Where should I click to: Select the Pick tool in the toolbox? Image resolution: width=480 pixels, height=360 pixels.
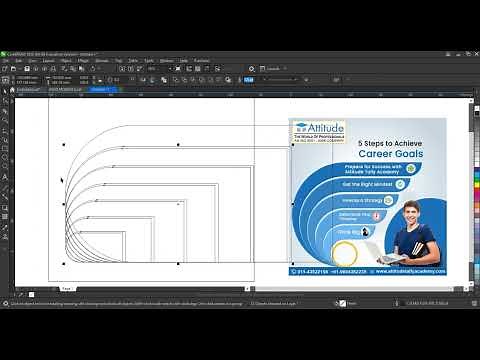5,91
